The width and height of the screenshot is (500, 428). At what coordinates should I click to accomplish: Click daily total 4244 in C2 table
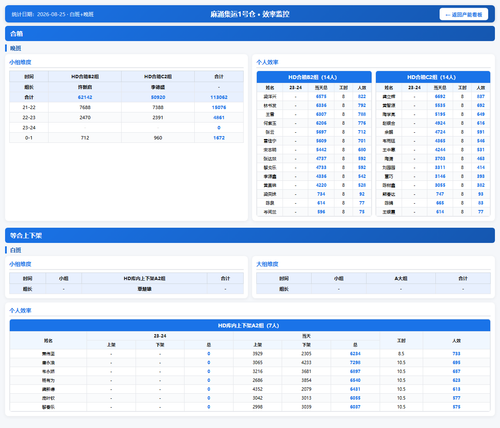(440, 150)
